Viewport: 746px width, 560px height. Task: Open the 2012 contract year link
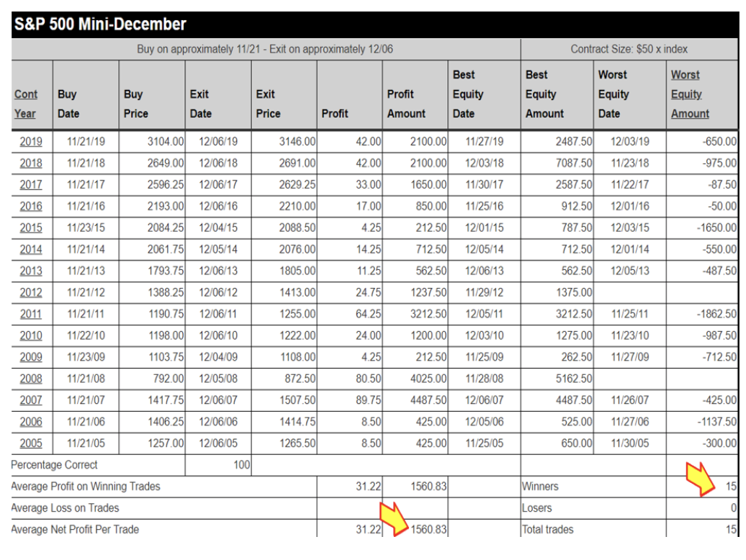pyautogui.click(x=31, y=293)
